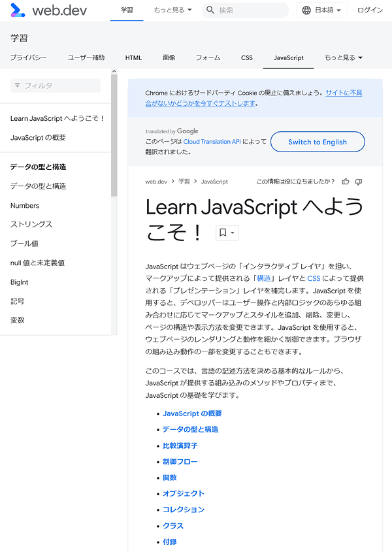
Task: Open the プライバシー tab
Action: [x=29, y=57]
